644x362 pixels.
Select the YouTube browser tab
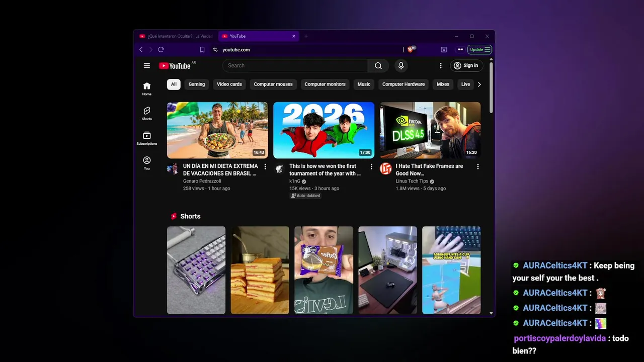pyautogui.click(x=259, y=36)
